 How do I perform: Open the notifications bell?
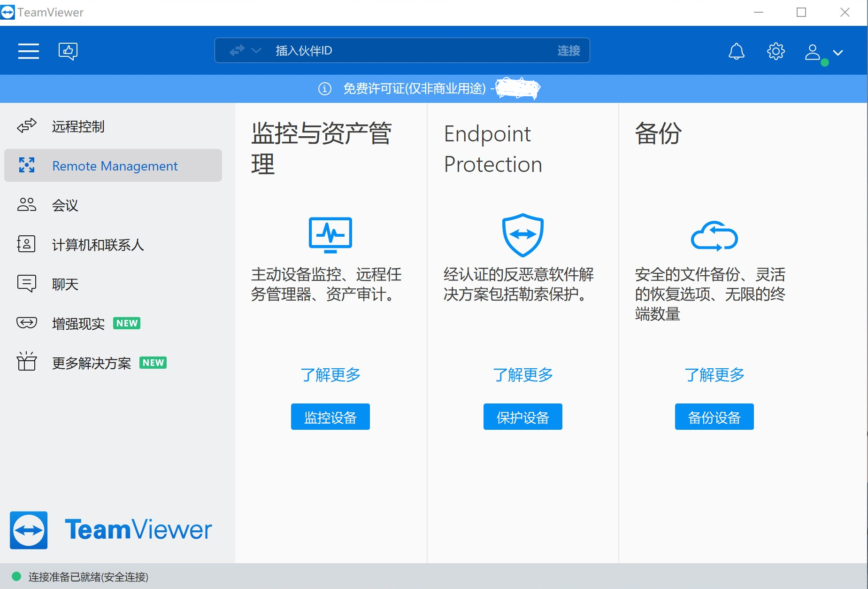[736, 51]
